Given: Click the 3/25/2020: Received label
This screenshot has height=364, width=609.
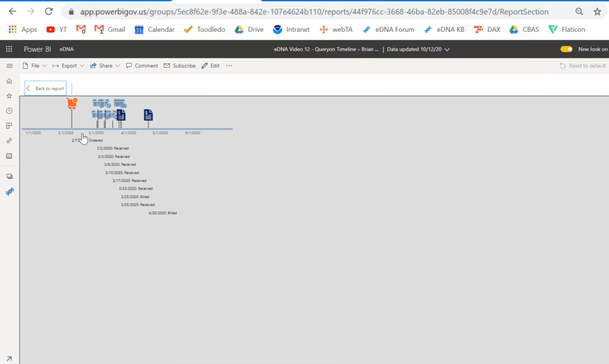Looking at the screenshot, I should 138,205.
